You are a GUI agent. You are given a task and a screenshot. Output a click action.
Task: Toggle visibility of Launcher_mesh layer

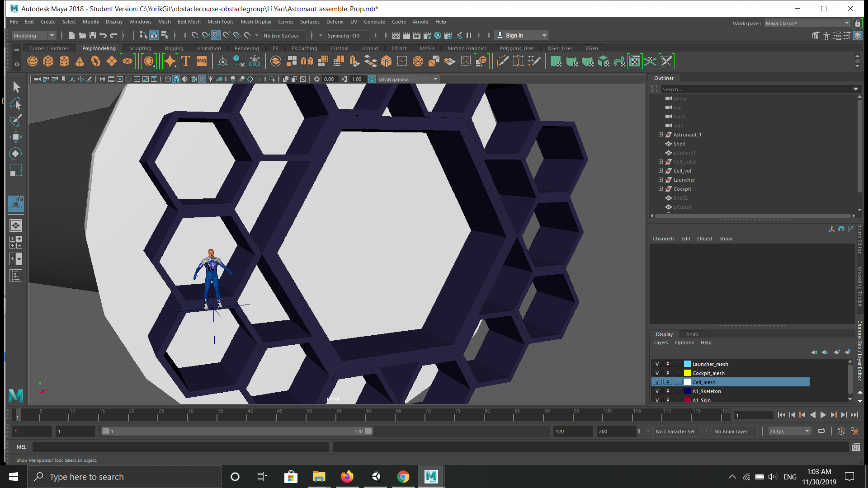click(x=657, y=364)
